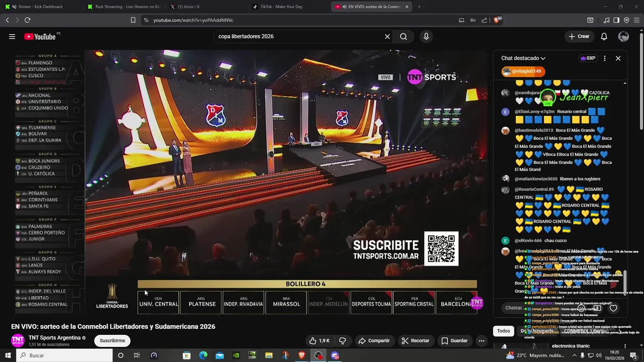
Task: Open Windows Task View button
Action: tap(137, 355)
